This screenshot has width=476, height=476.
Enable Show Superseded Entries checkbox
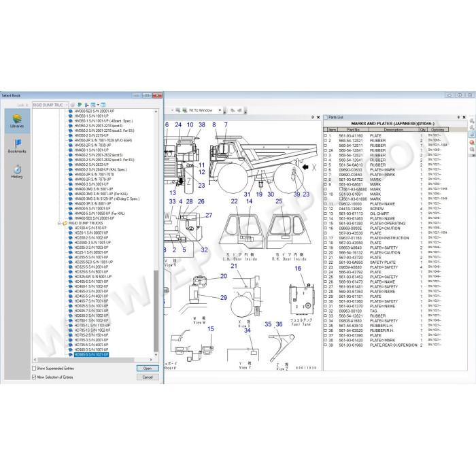34,369
